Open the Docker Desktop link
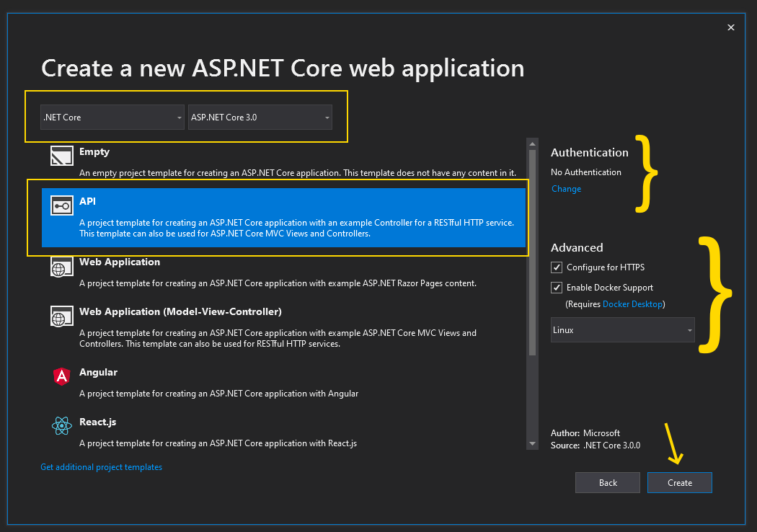 click(632, 304)
